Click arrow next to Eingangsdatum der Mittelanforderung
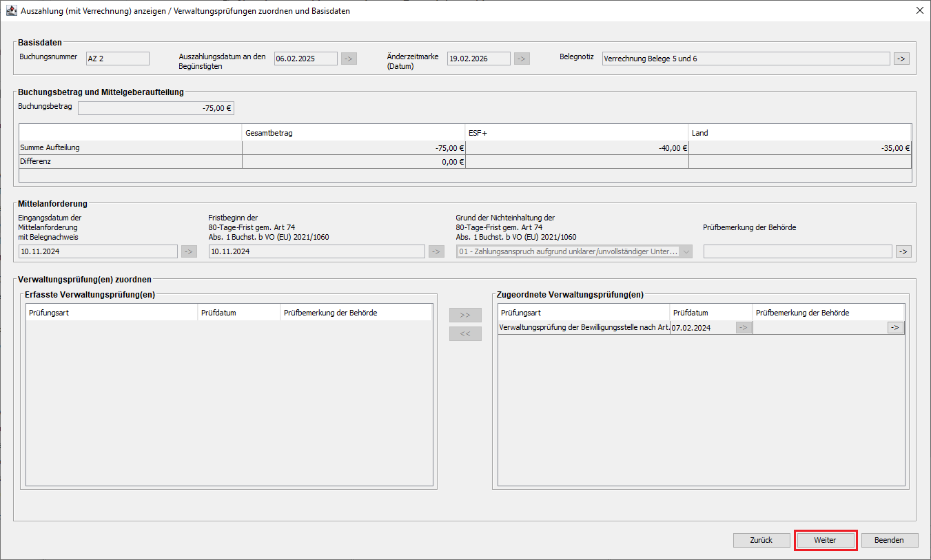The image size is (931, 560). [x=189, y=251]
